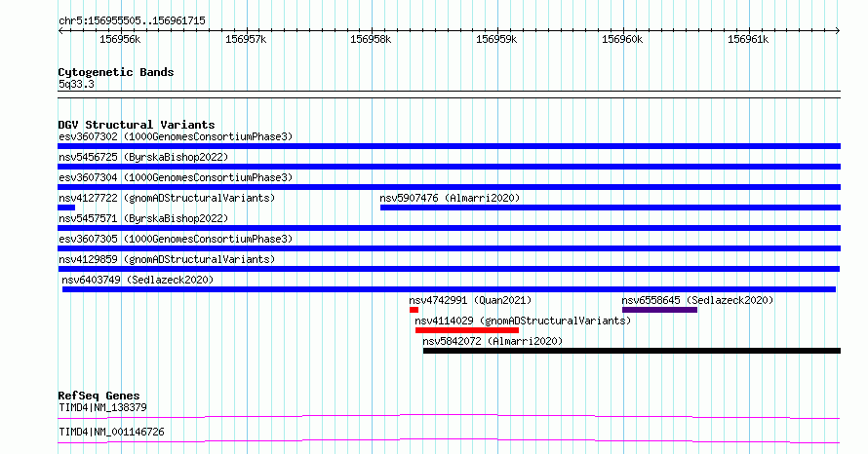The height and width of the screenshot is (454, 868).
Task: Select the esv3607302 blue variant bar
Action: click(449, 146)
